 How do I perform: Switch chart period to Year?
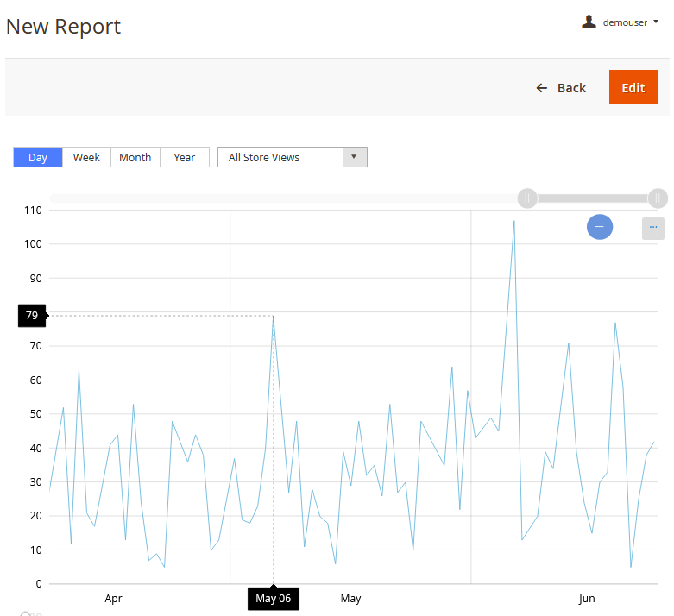tap(184, 157)
